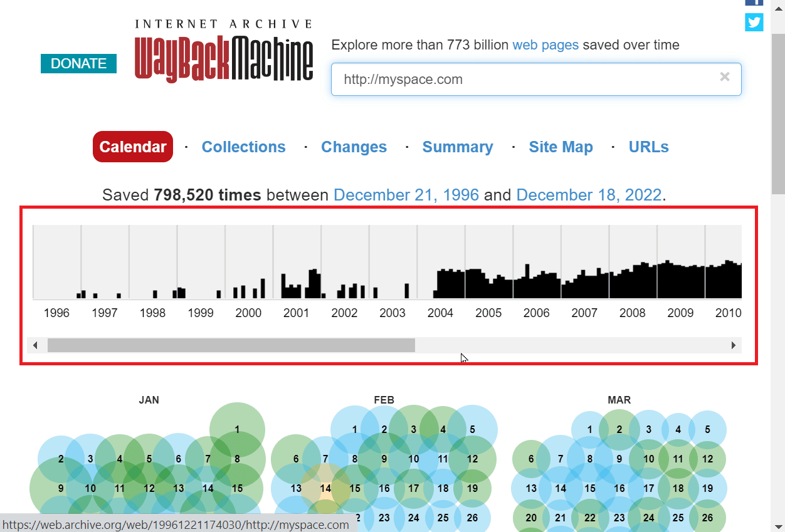Open February 14 calendar capture
Viewport: 785px width, 532px height.
(x=325, y=489)
